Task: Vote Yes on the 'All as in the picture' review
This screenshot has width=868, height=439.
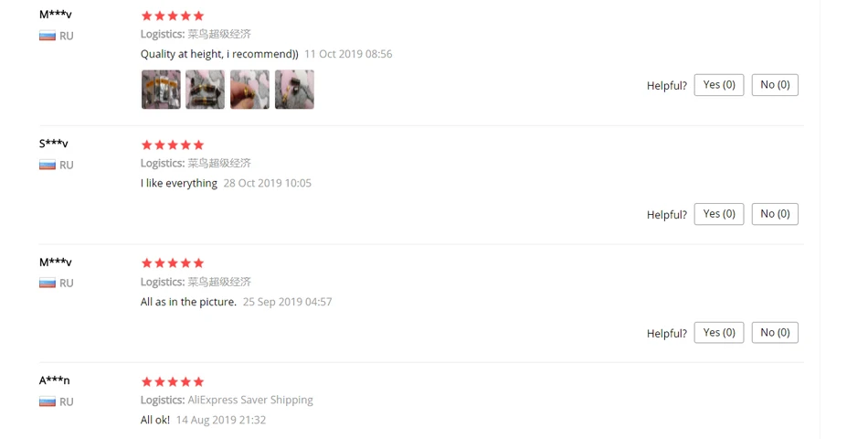Action: pos(719,333)
